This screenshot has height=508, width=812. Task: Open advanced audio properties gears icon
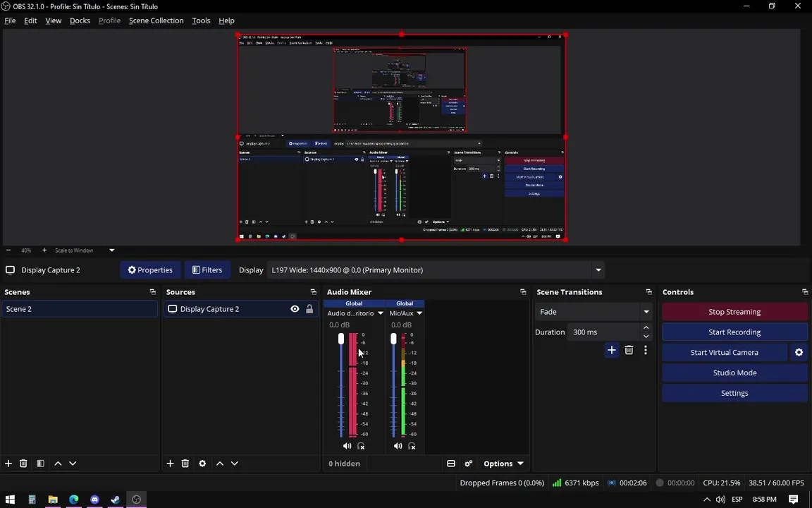[x=468, y=464]
